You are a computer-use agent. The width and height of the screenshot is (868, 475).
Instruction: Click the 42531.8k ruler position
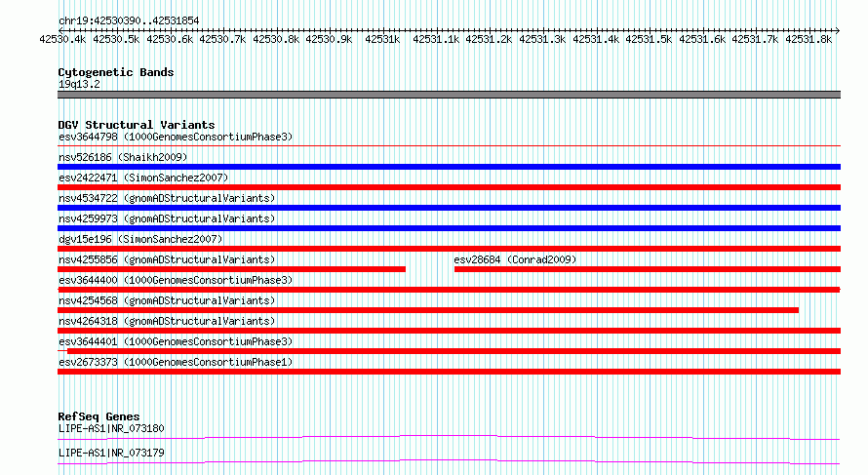coord(809,39)
